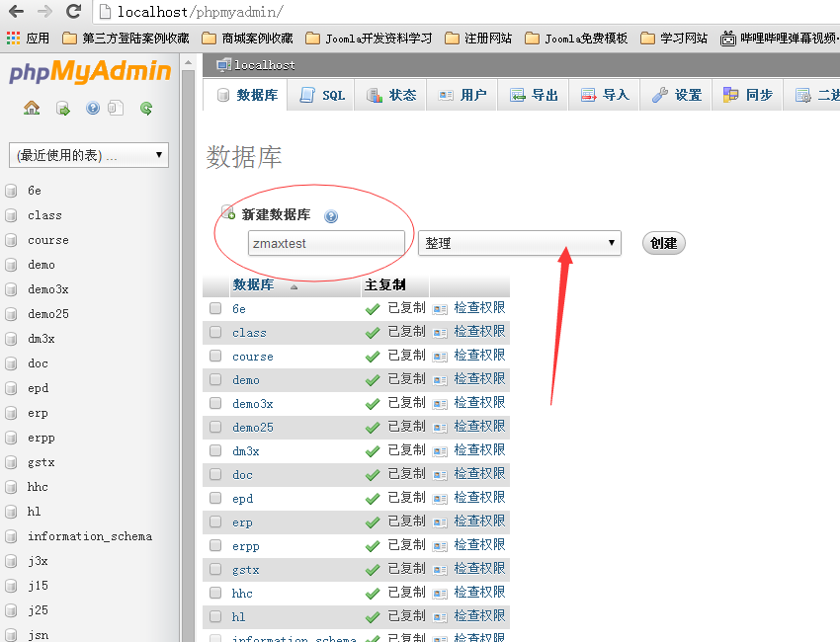Click database icon beside j3x in sidebar
The image size is (840, 642).
tap(11, 561)
